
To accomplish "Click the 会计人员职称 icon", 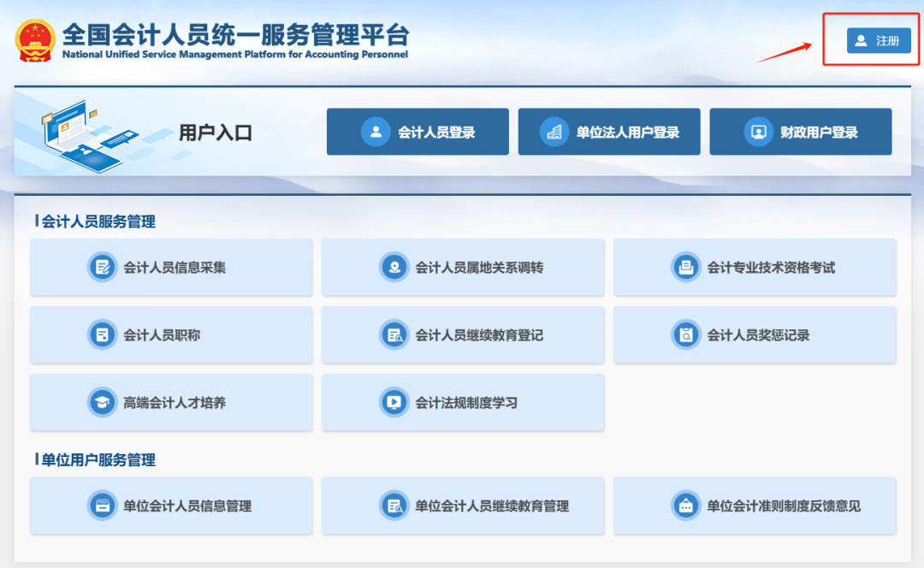I will [103, 335].
